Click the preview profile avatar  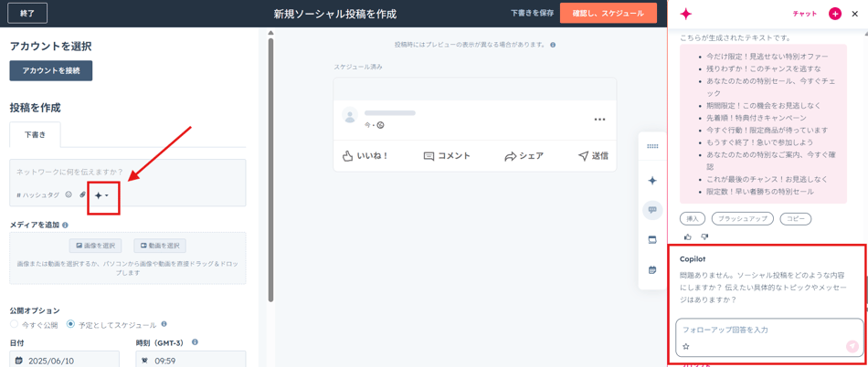point(350,116)
